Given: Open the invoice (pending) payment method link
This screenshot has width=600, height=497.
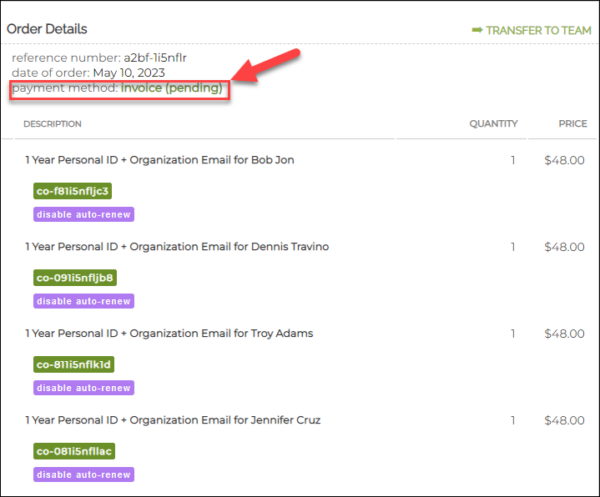Looking at the screenshot, I should (171, 89).
